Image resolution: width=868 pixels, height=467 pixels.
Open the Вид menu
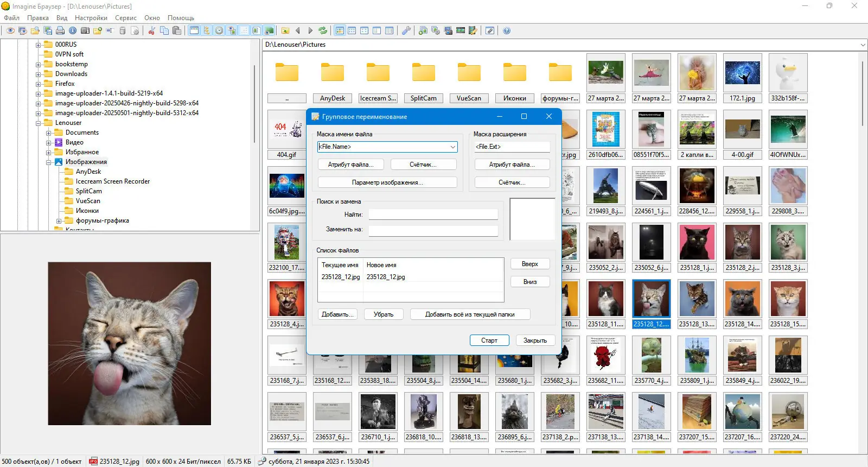62,18
